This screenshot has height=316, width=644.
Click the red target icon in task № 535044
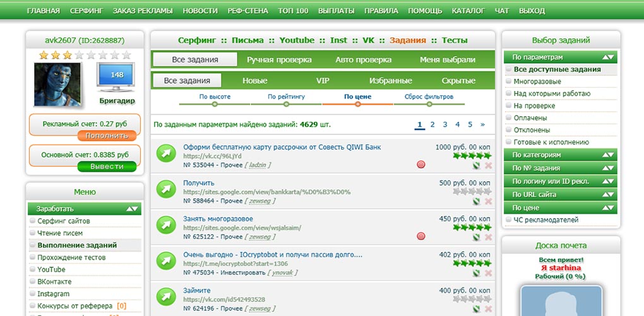click(421, 164)
